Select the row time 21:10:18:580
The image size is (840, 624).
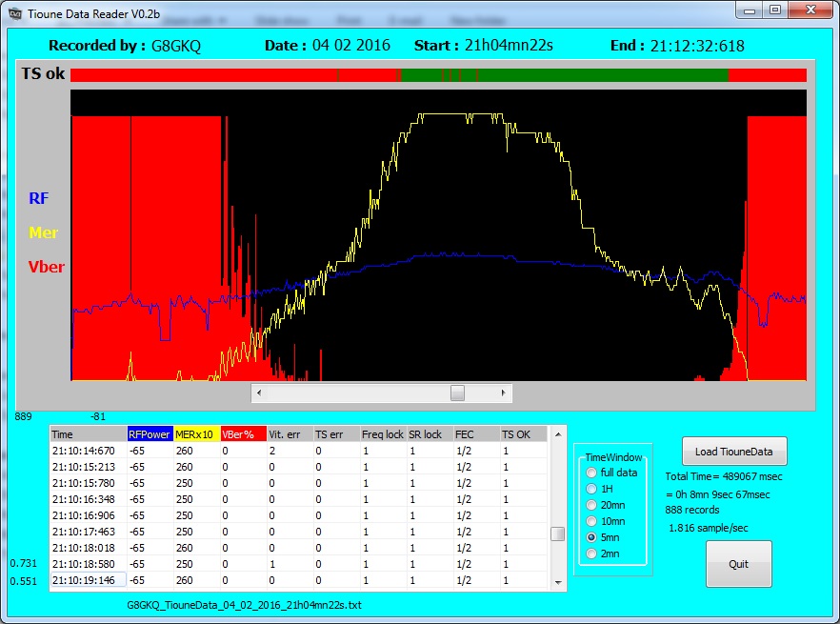point(84,564)
